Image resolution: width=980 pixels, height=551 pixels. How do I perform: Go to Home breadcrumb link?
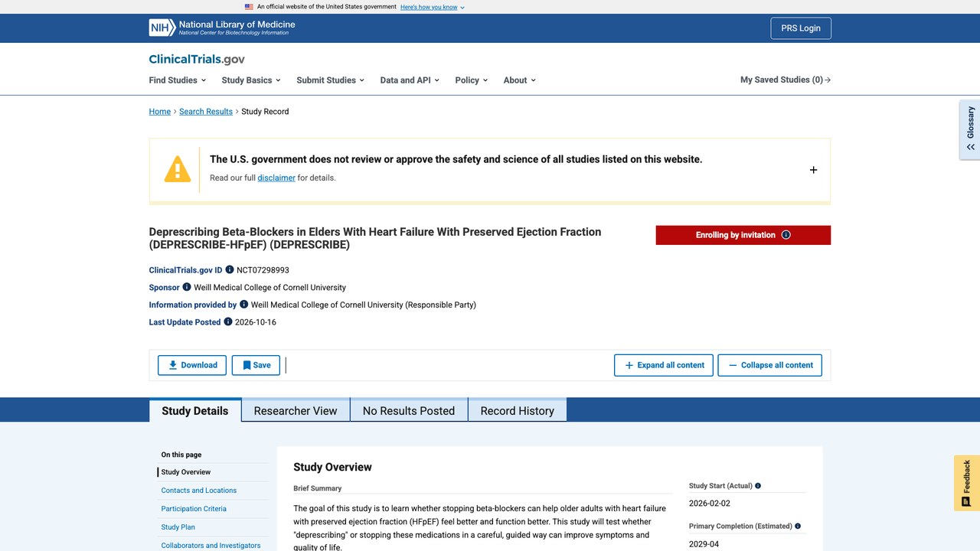[x=160, y=112]
